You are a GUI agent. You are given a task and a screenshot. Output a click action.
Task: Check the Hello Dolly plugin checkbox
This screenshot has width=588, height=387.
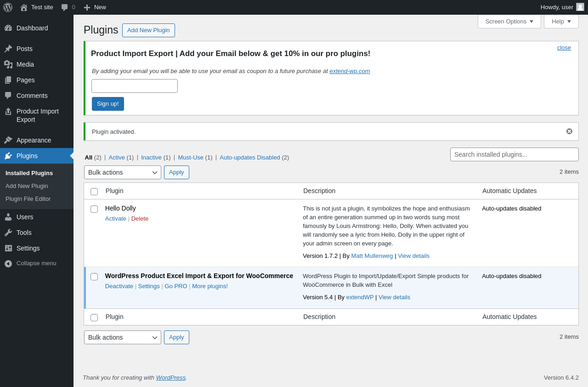94,209
